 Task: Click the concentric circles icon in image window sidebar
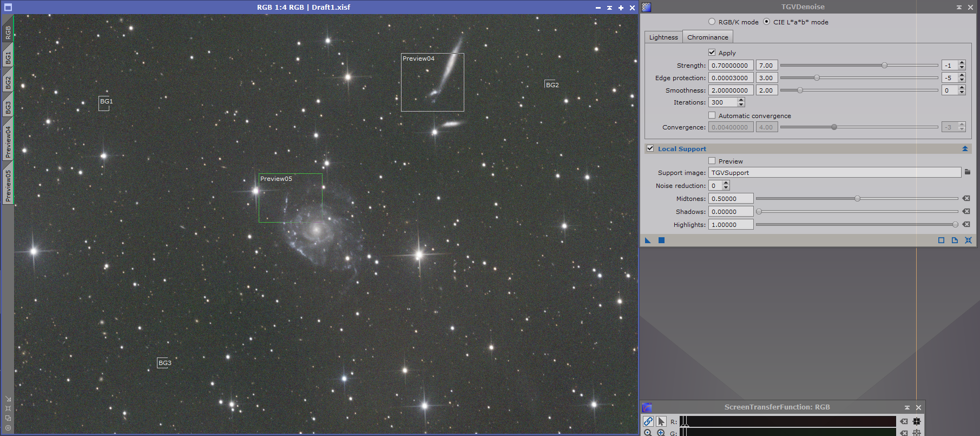pyautogui.click(x=8, y=428)
